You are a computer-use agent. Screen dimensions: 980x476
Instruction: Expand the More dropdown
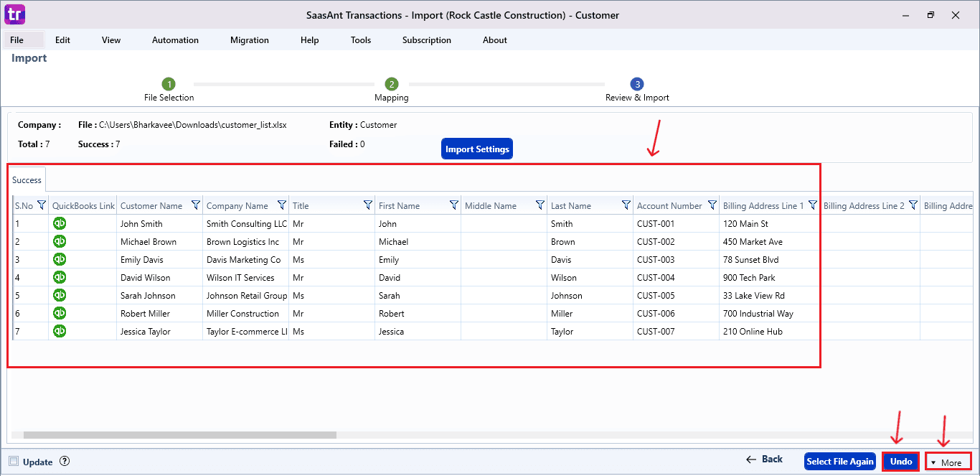click(x=948, y=462)
